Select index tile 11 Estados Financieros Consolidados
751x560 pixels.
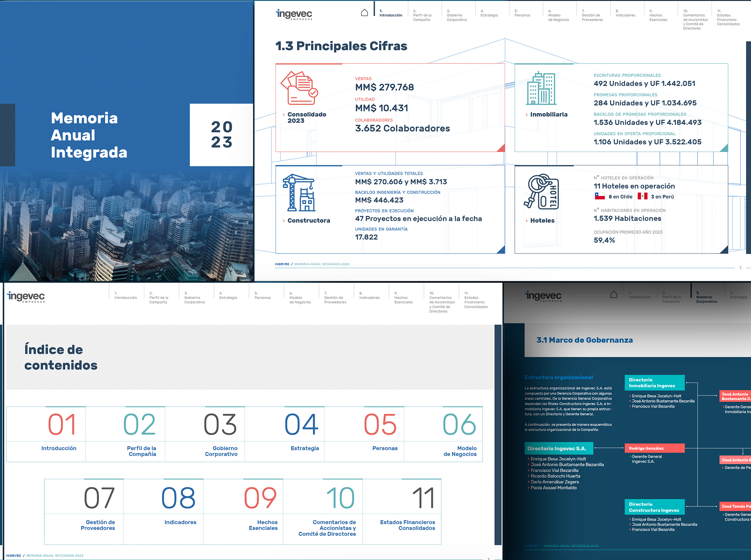tap(402, 511)
